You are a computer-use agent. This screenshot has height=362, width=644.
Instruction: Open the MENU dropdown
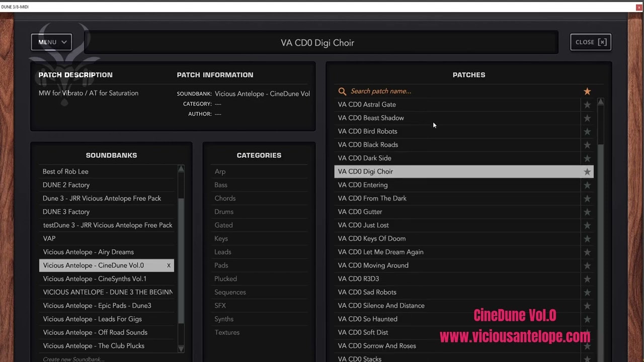(51, 42)
